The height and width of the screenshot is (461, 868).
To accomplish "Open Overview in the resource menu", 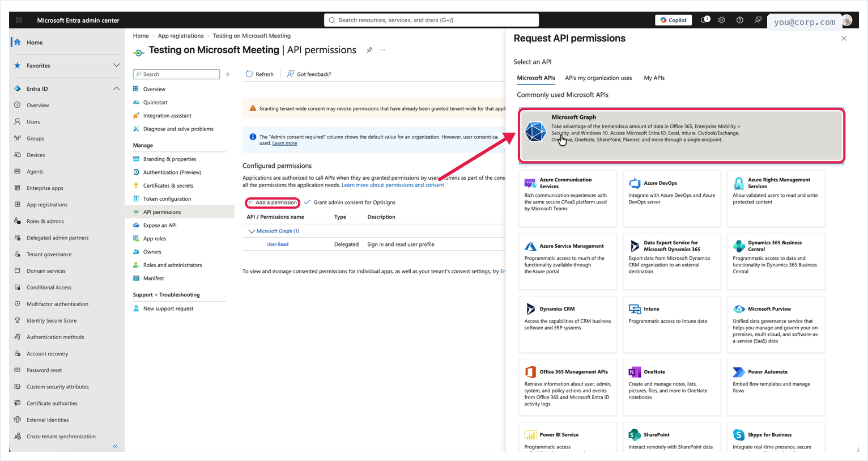I will (154, 89).
